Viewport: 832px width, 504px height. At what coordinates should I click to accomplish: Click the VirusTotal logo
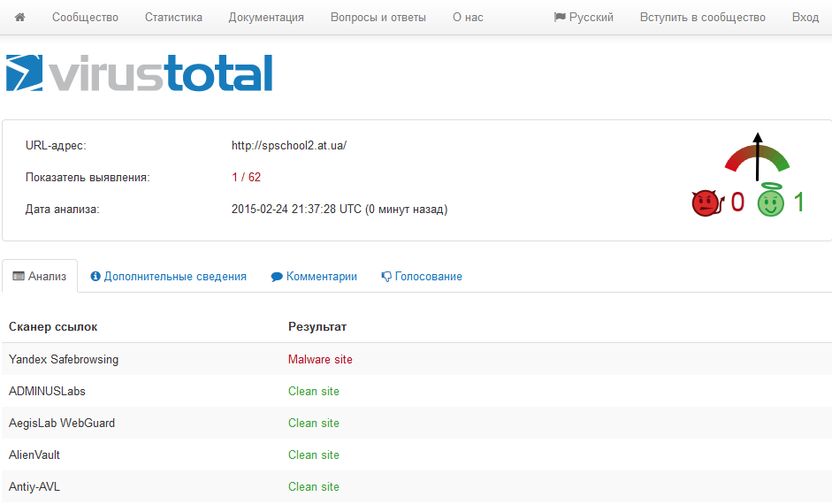139,73
